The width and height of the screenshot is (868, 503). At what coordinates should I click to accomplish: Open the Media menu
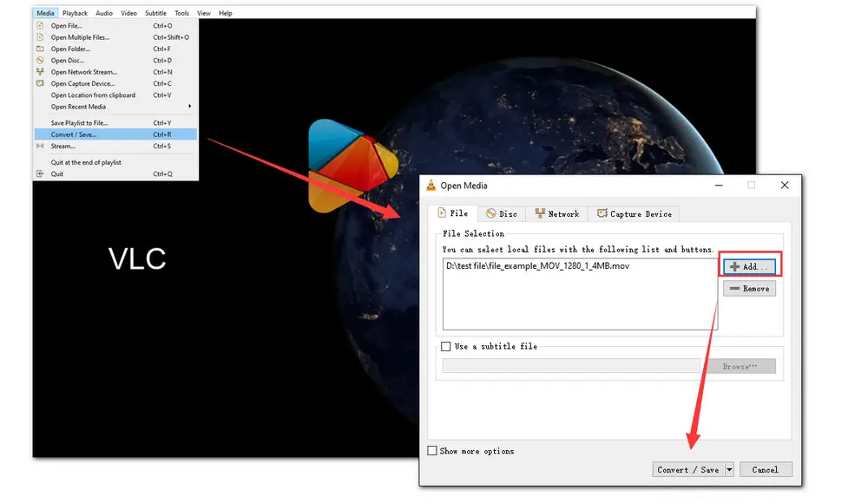[x=45, y=13]
